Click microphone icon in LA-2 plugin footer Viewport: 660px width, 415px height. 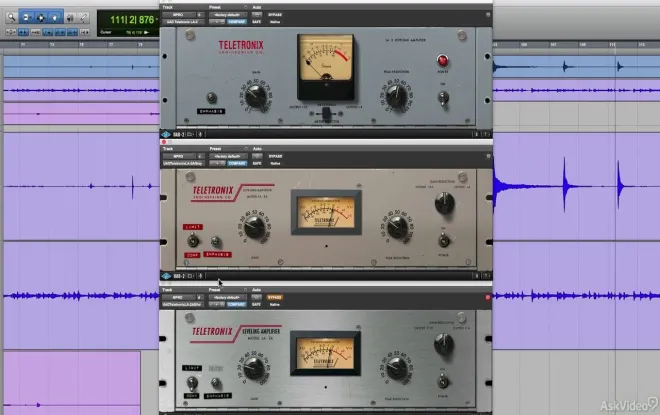click(200, 134)
